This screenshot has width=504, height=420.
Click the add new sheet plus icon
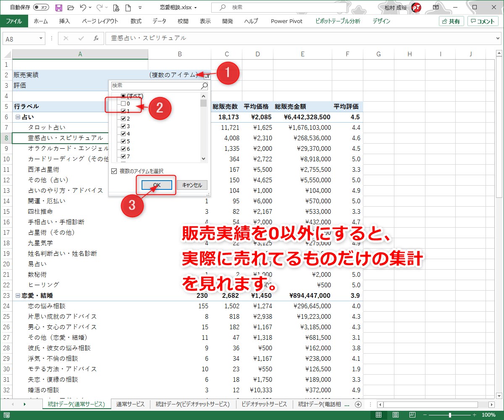pos(358,404)
